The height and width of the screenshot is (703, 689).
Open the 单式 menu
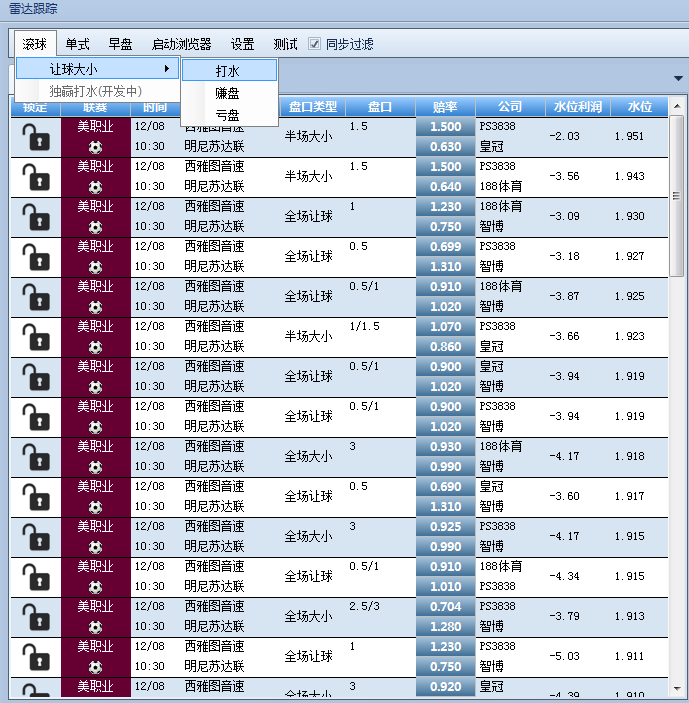point(78,44)
